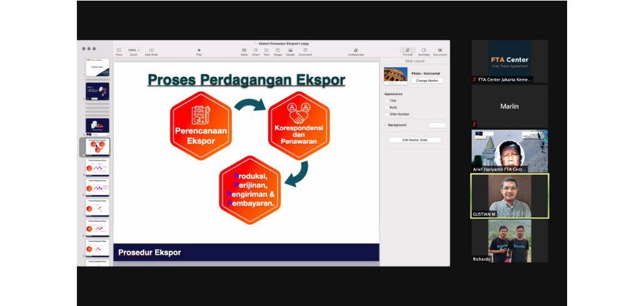Open the Chart insert tool

pyautogui.click(x=256, y=51)
